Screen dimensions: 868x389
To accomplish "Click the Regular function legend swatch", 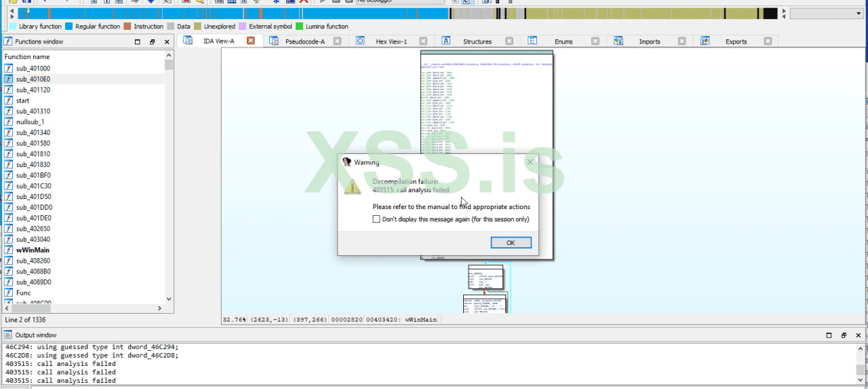I will tap(68, 26).
